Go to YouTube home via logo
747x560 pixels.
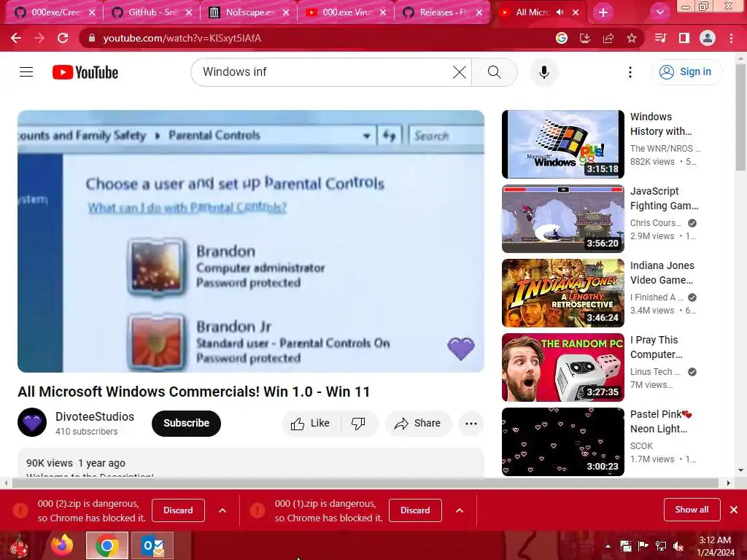85,72
